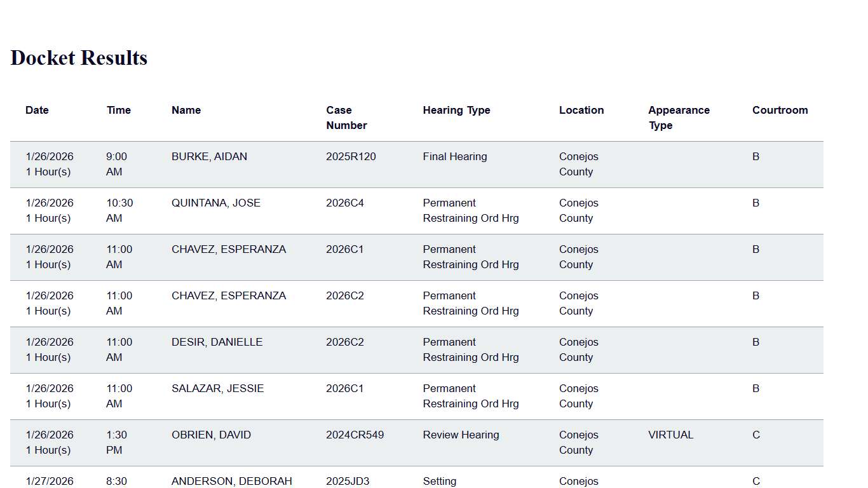868x488 pixels.
Task: Select the VIRTUAL appearance type for OBRIEN
Action: coord(670,435)
